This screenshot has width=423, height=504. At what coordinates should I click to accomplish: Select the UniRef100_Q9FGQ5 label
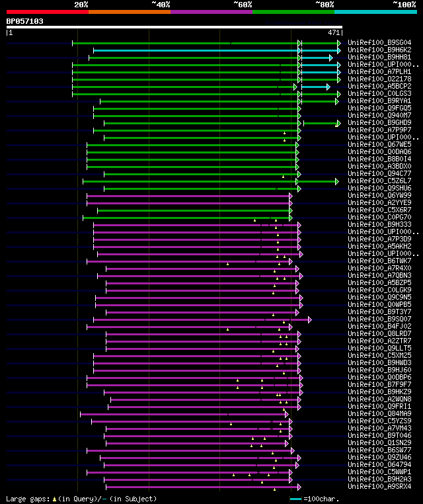tap(379, 108)
